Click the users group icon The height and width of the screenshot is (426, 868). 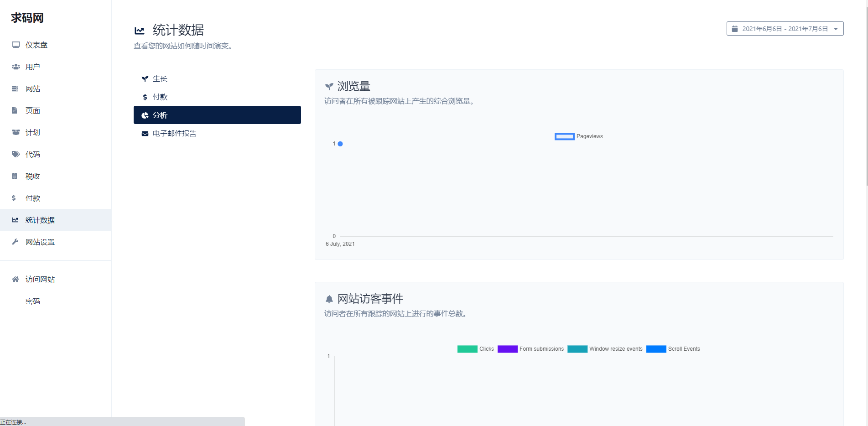pyautogui.click(x=16, y=67)
